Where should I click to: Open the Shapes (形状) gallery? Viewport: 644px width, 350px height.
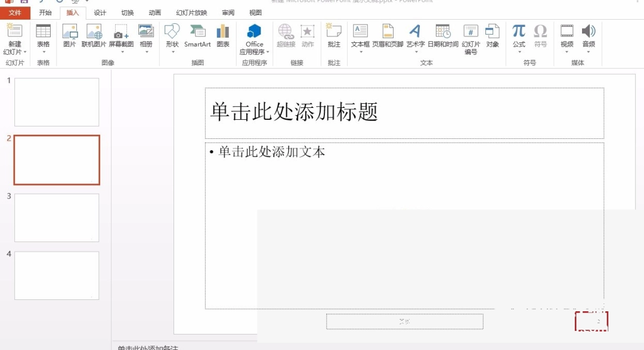click(172, 31)
